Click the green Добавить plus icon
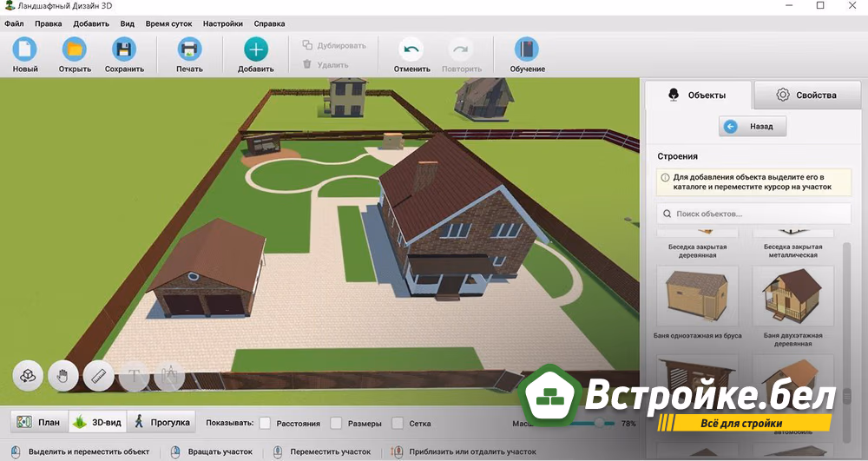 click(256, 49)
